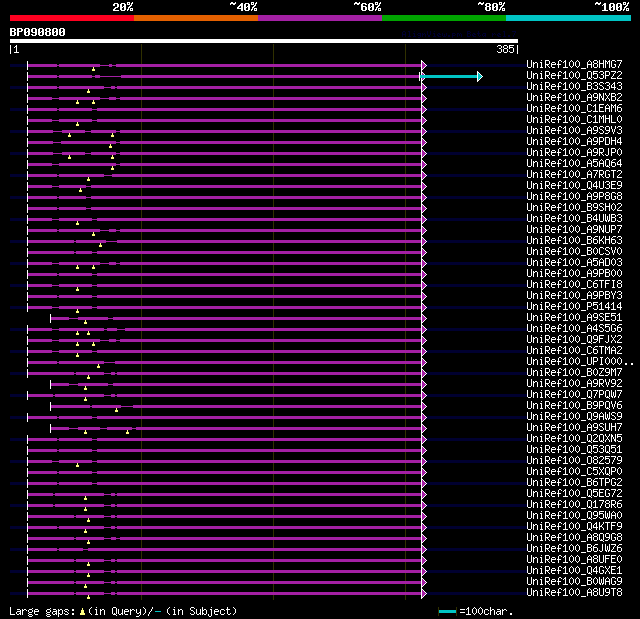This screenshot has height=619, width=640.
Task: Select the UniRef100_Q7PQW7 label
Action: [x=574, y=395]
